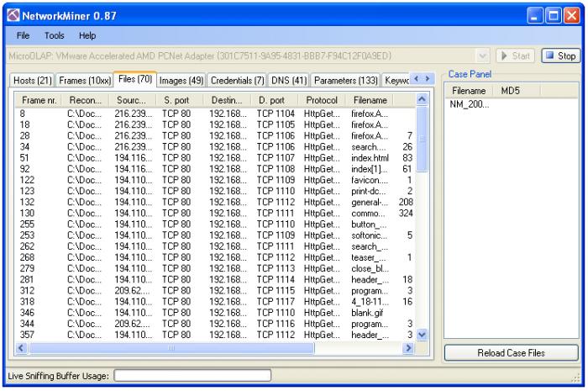Click the NetworkMiner title bar icon

coord(10,13)
